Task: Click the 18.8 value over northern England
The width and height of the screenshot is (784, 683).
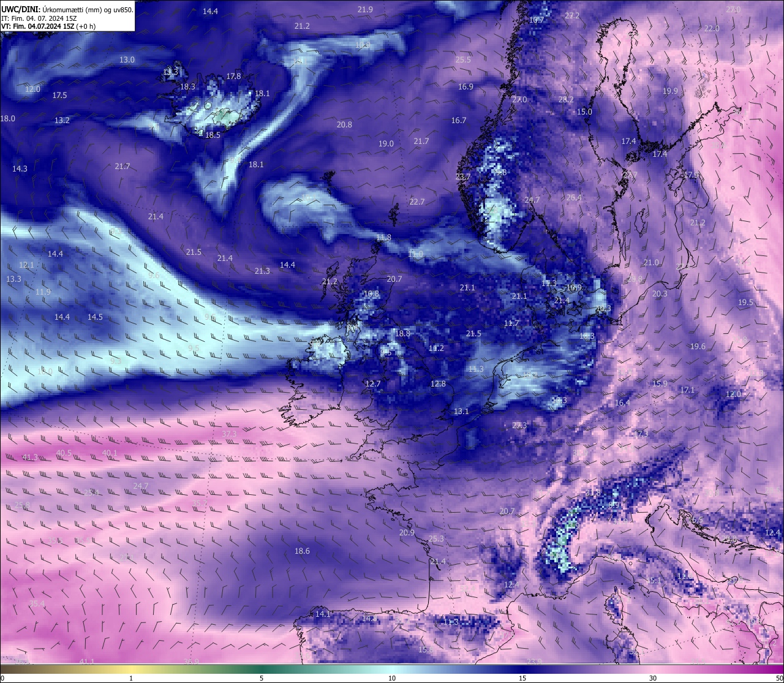Action: [x=402, y=333]
